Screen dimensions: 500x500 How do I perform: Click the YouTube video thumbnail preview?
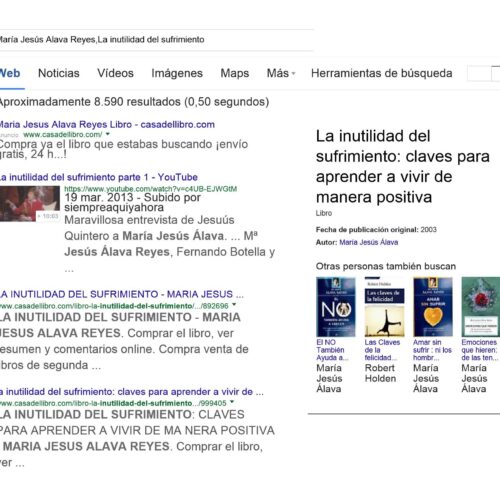30,204
